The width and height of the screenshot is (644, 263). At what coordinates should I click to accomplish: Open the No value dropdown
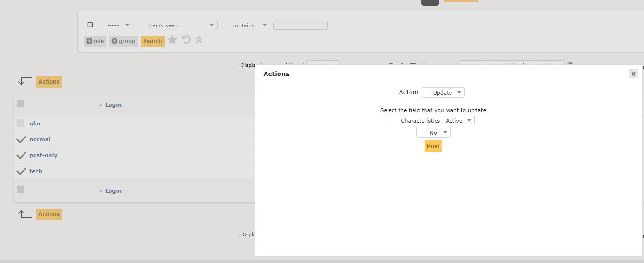point(434,132)
